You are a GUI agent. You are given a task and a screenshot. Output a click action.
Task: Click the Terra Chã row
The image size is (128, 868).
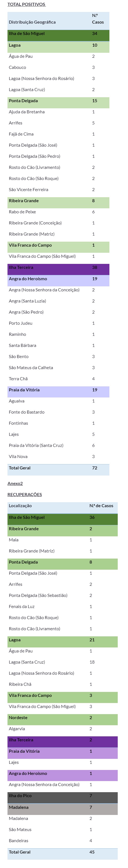(x=58, y=379)
